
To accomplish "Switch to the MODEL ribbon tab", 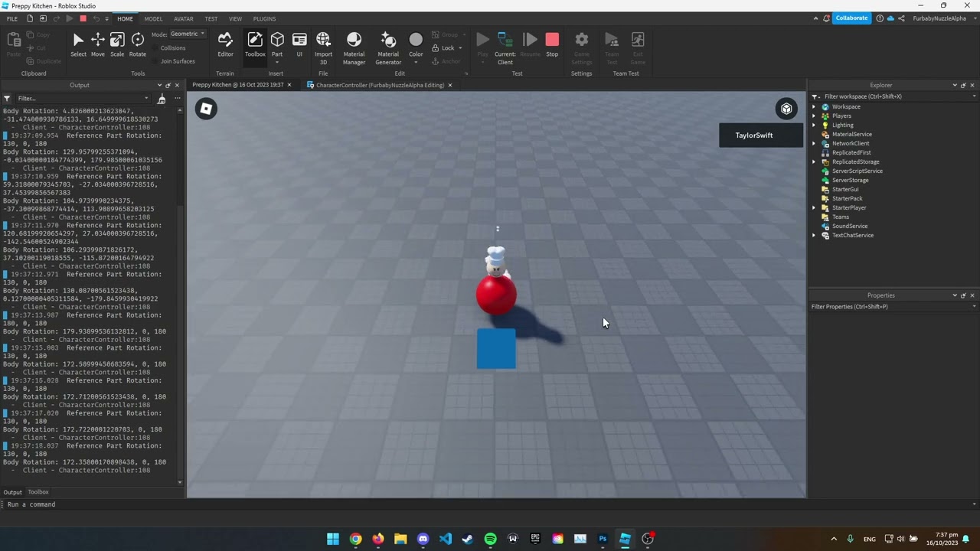I will coord(153,18).
